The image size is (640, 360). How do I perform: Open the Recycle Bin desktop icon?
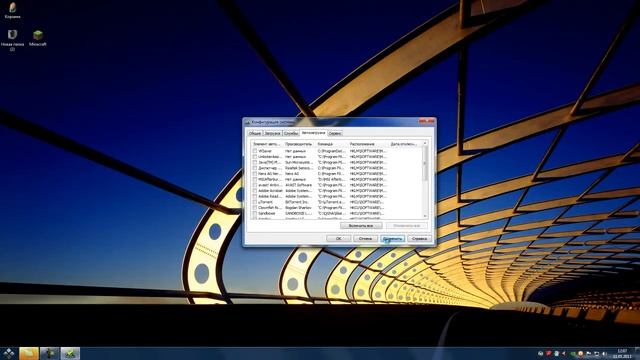point(12,10)
